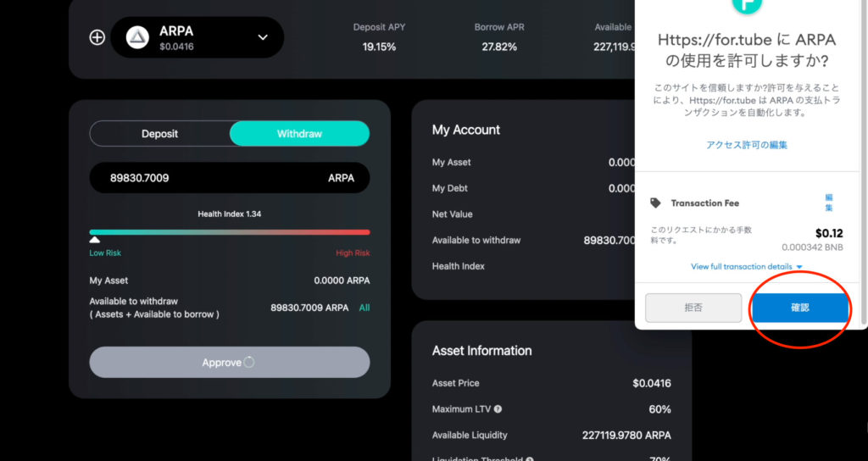Click the Health Index 1.34 label
868x461 pixels.
click(x=229, y=214)
